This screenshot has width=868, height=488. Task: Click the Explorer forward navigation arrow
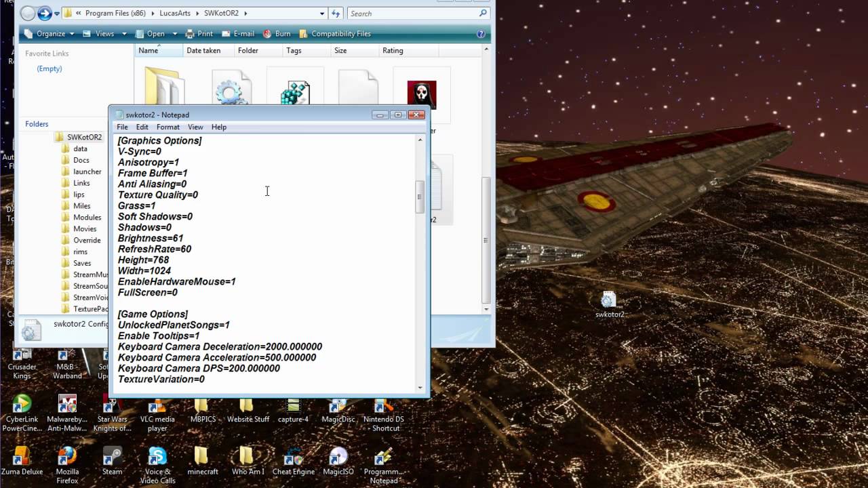(x=45, y=13)
